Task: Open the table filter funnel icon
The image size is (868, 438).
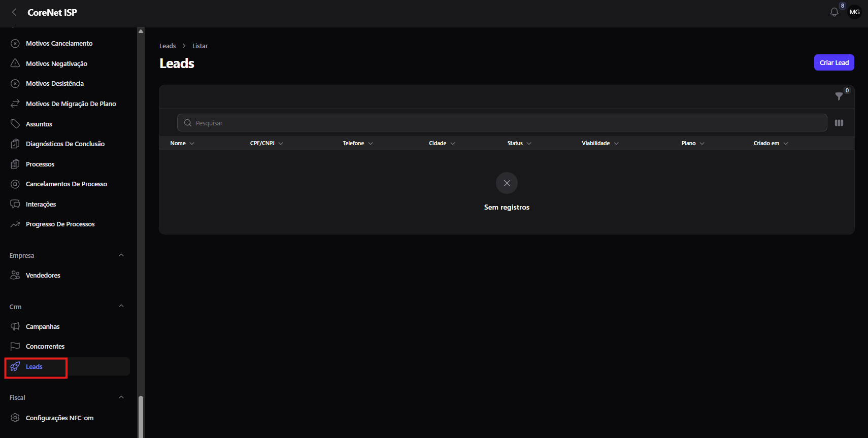Action: (x=839, y=96)
